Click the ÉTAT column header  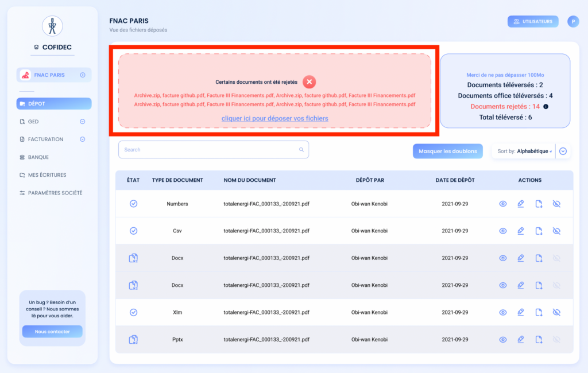click(x=133, y=180)
